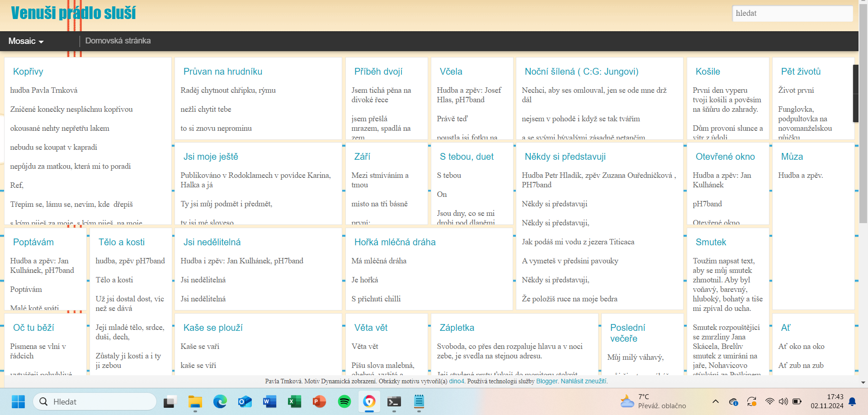Focus the blog hledat search field

point(793,13)
